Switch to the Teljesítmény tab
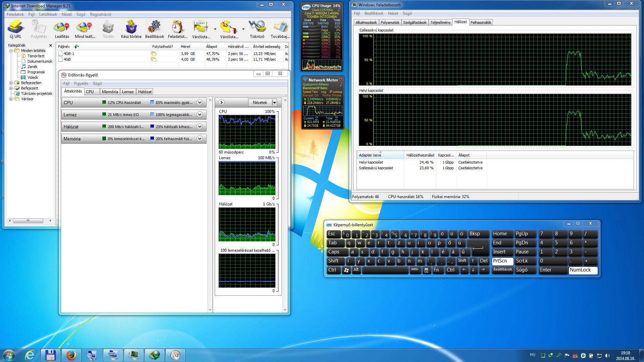644x362 pixels. click(x=440, y=22)
